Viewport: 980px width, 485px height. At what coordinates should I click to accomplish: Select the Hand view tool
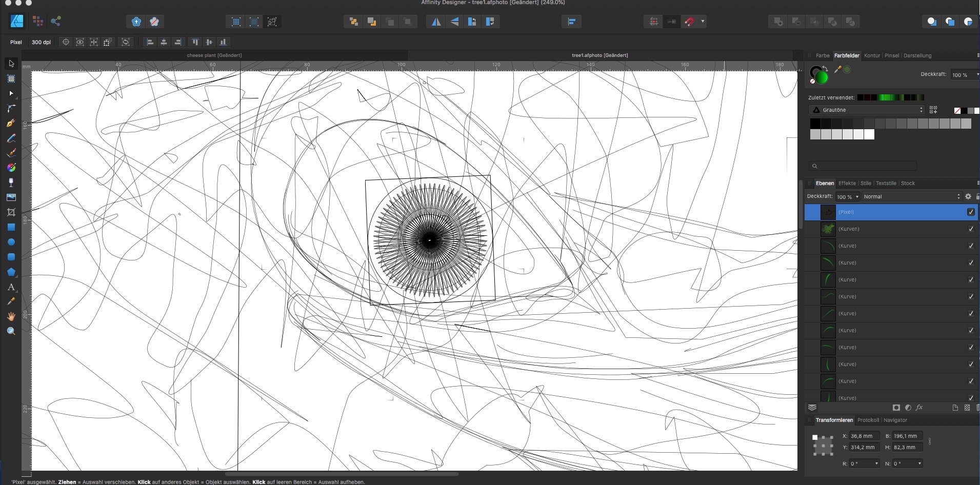click(x=11, y=316)
